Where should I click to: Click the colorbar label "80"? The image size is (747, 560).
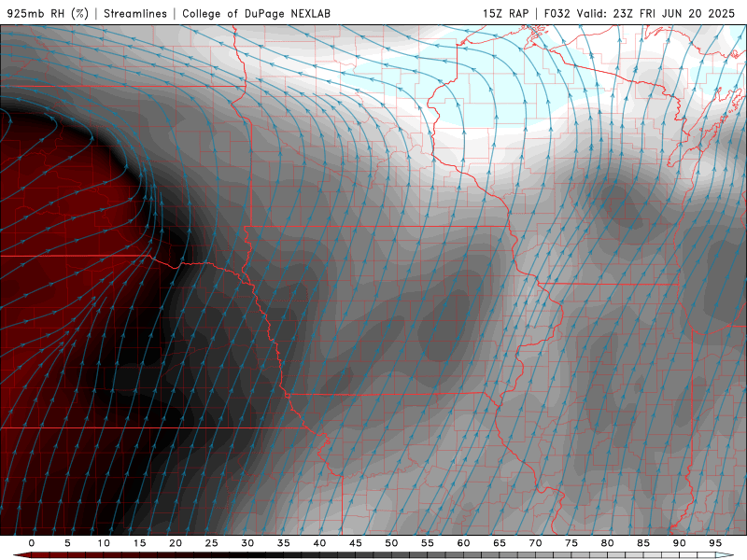(607, 543)
